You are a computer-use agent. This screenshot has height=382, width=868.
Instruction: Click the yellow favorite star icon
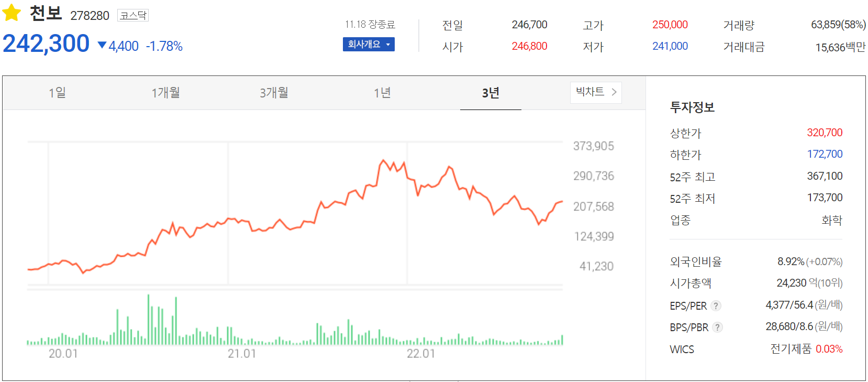12,13
